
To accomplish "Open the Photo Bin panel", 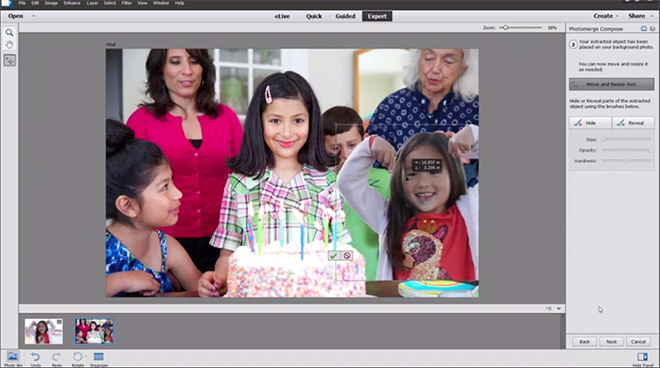I will click(x=13, y=359).
